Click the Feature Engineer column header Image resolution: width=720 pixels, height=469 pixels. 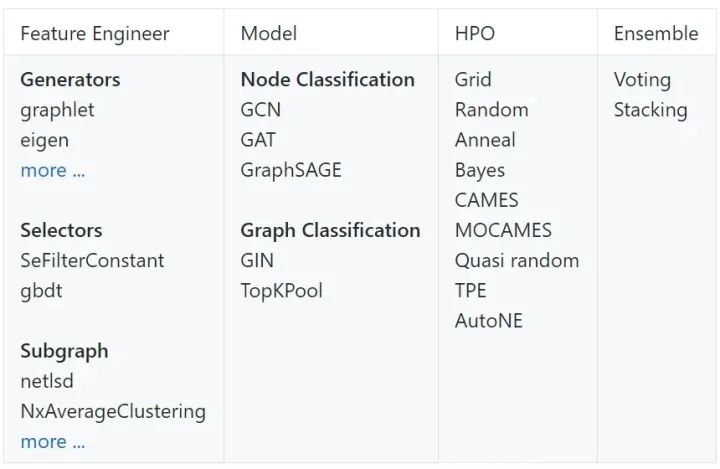click(95, 33)
